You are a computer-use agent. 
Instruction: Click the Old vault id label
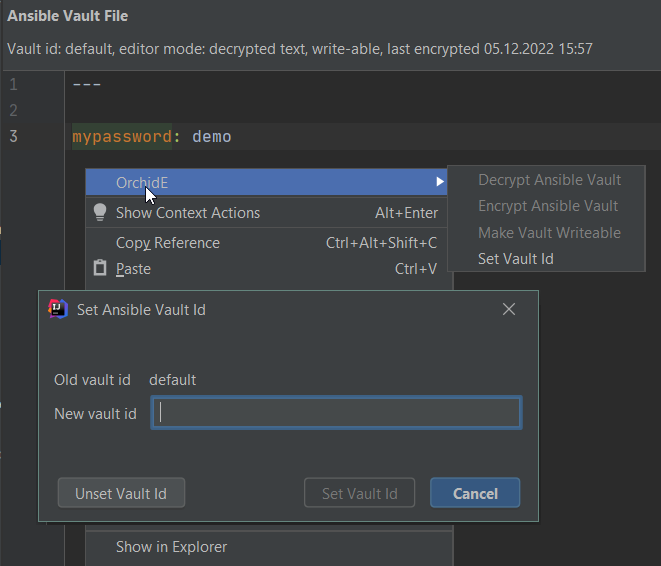92,380
